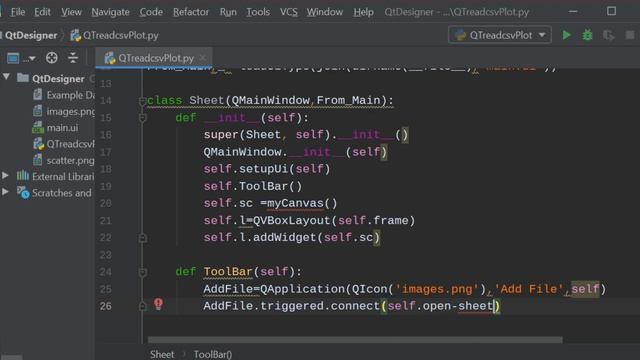Click 'From_Main' in class declaration
Image resolution: width=640 pixels, height=360 pixels.
(348, 100)
